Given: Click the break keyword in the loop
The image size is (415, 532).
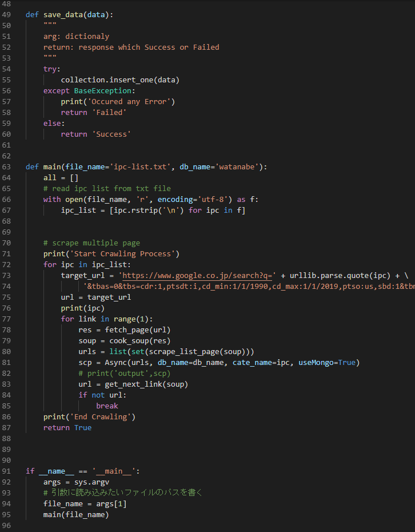Looking at the screenshot, I should pos(107,406).
